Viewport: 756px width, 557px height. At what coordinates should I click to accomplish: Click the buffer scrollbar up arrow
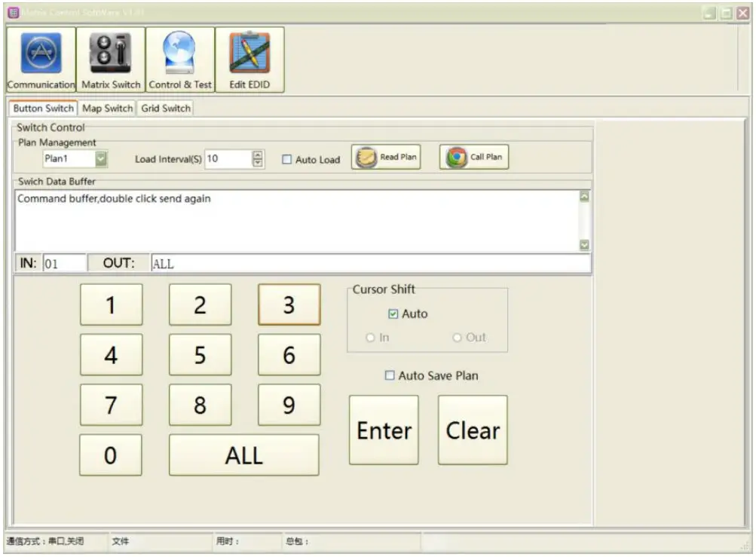point(584,196)
